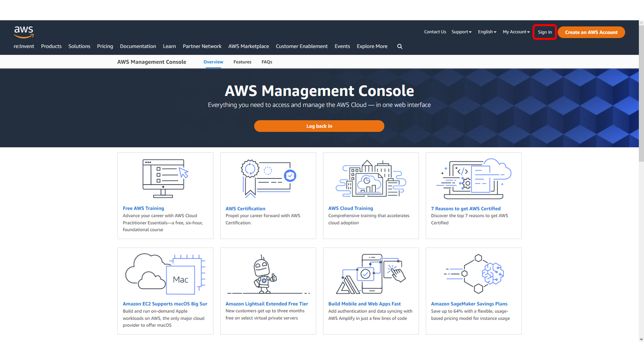Open the search magnifier icon
The width and height of the screenshot is (644, 362).
point(400,46)
